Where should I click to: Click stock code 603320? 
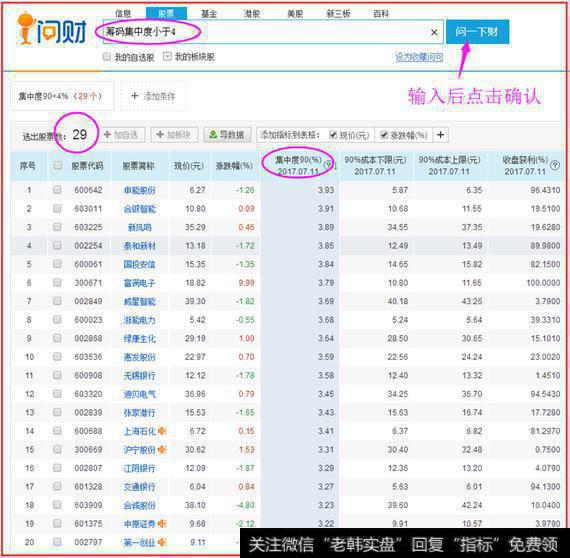[x=88, y=394]
